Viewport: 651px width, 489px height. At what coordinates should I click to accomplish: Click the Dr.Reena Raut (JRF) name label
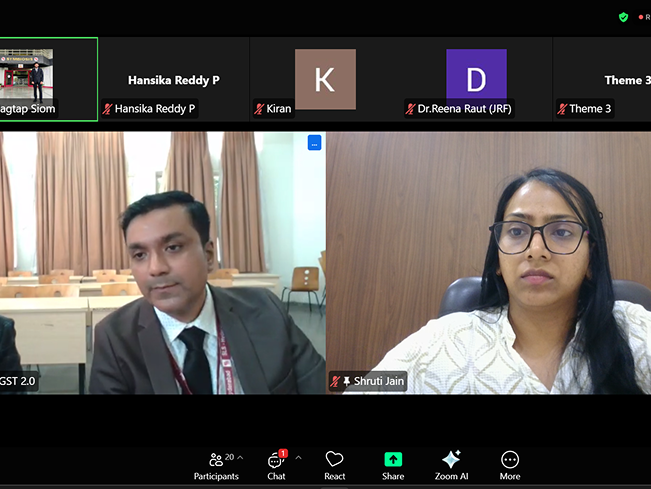[x=464, y=109]
